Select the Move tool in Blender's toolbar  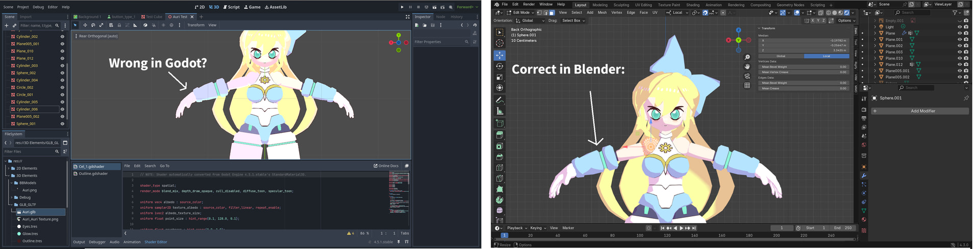(x=500, y=55)
